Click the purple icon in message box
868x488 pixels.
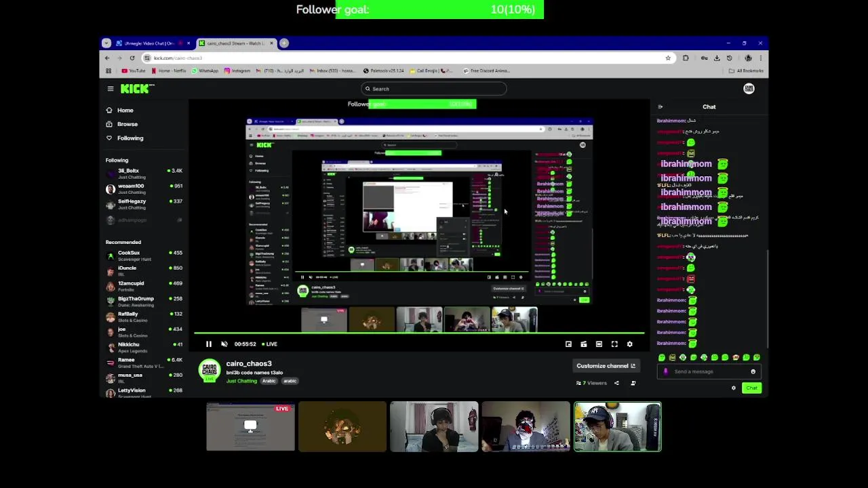coord(665,371)
